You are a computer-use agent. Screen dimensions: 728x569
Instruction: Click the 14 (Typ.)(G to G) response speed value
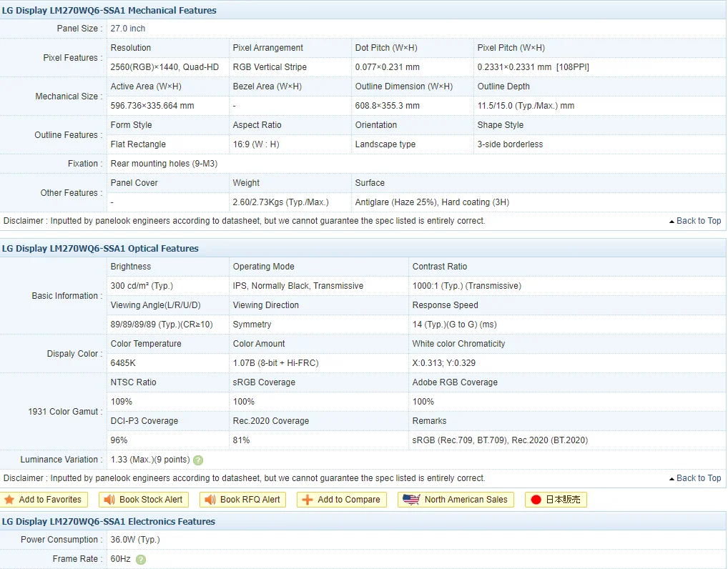point(455,324)
